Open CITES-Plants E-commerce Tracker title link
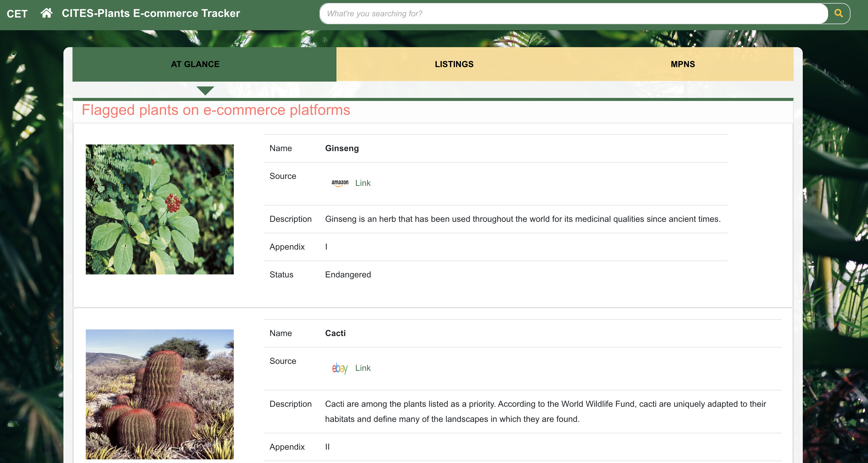Viewport: 868px width, 463px height. [x=151, y=13]
